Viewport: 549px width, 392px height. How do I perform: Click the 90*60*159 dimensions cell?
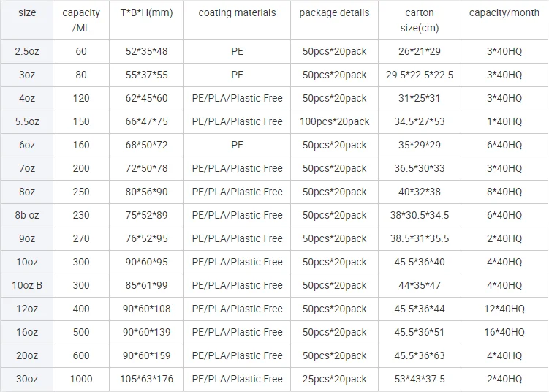[x=146, y=356]
